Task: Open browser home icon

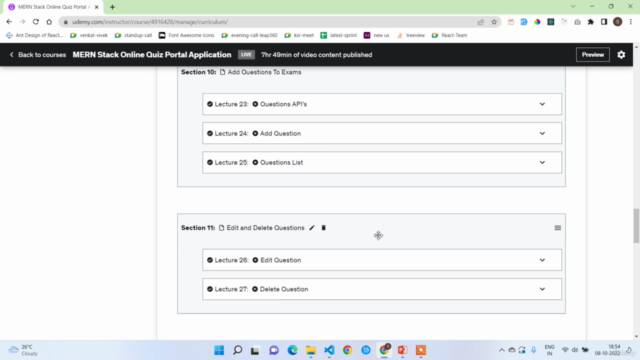Action: point(49,22)
